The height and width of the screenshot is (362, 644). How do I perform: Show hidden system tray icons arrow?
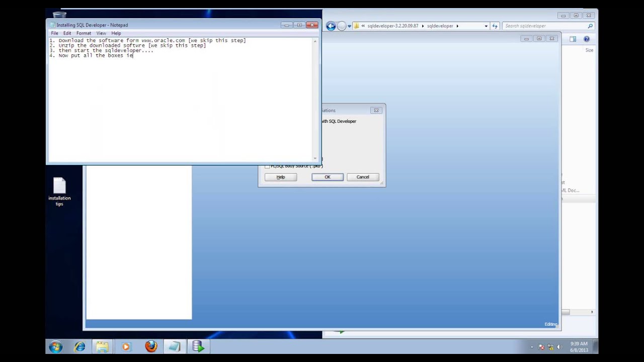[532, 347]
